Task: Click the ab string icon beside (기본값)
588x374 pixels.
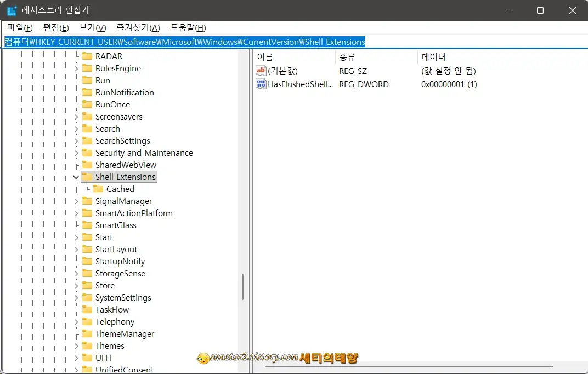Action: click(x=261, y=71)
